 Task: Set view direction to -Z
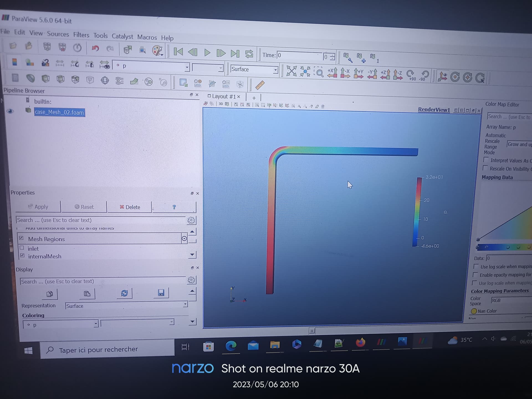[398, 75]
